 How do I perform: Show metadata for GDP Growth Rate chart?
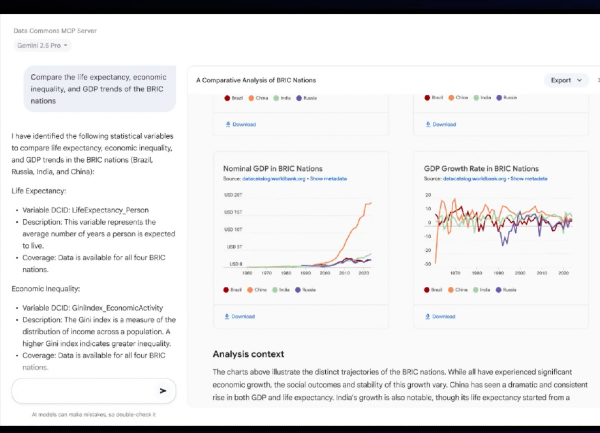(529, 179)
